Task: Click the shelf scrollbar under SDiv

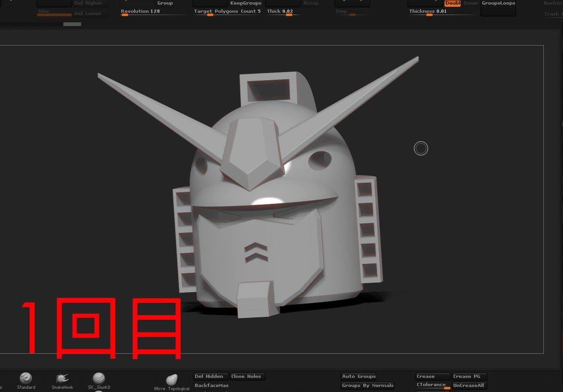Action: point(72,24)
